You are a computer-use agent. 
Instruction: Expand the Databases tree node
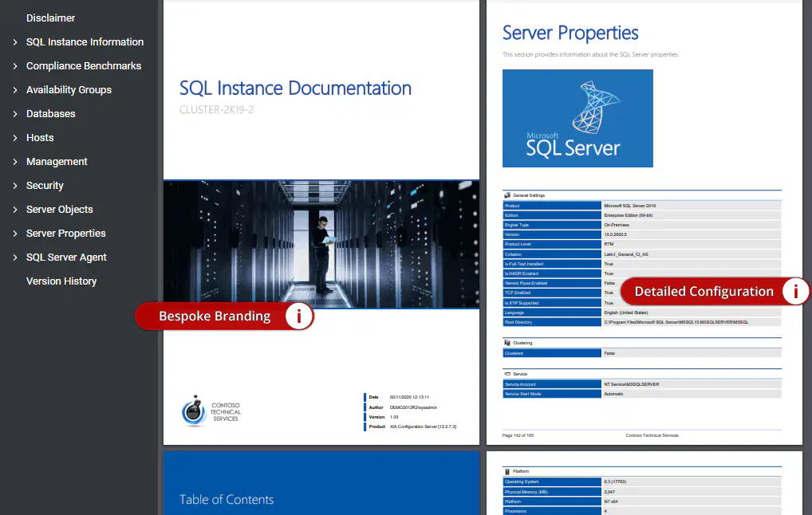(x=15, y=113)
